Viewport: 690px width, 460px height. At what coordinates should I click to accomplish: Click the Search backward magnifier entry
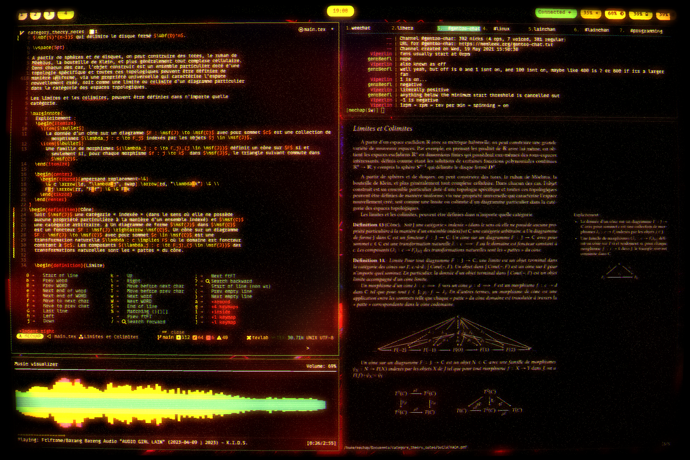click(x=228, y=281)
